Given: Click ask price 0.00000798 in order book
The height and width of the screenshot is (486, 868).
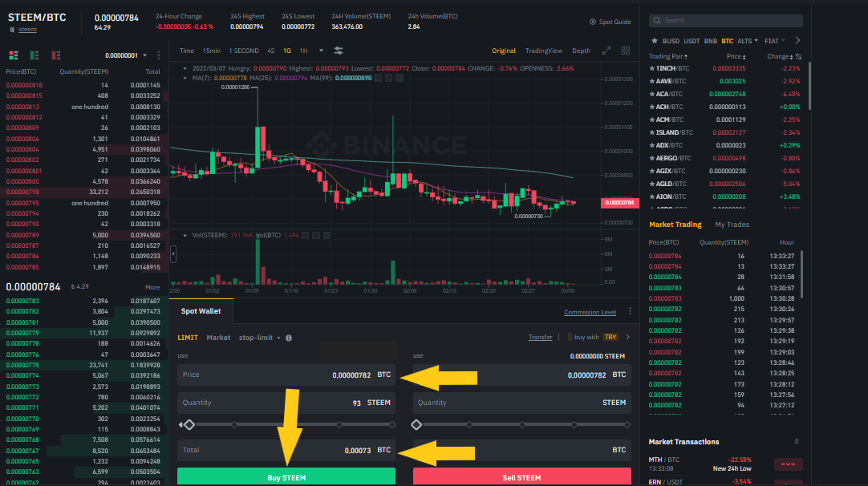Looking at the screenshot, I should (22, 192).
